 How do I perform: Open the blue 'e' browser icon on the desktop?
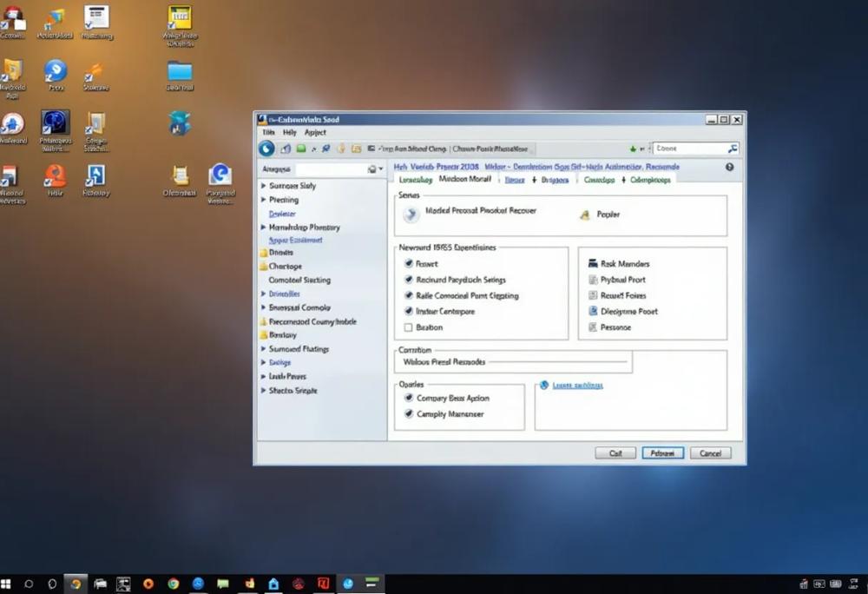coord(220,175)
